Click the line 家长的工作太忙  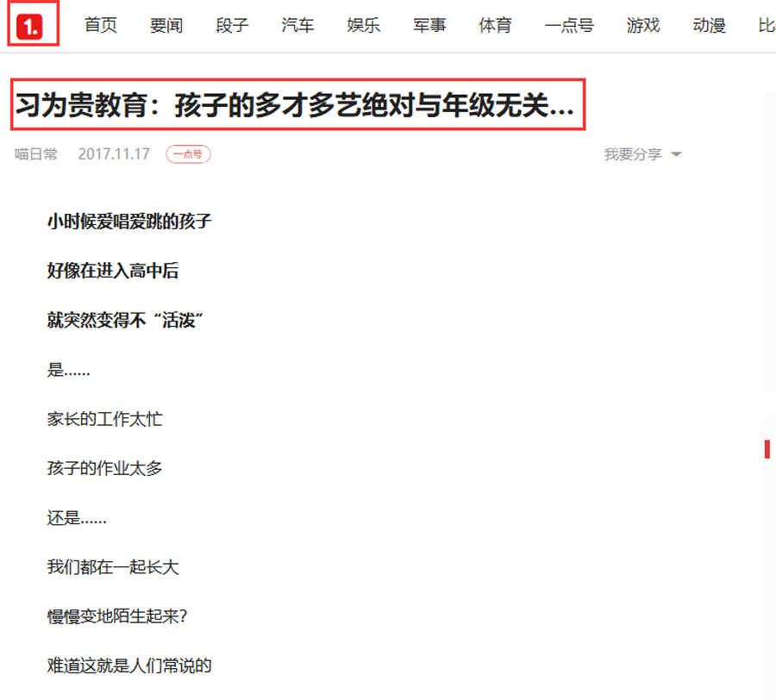104,419
